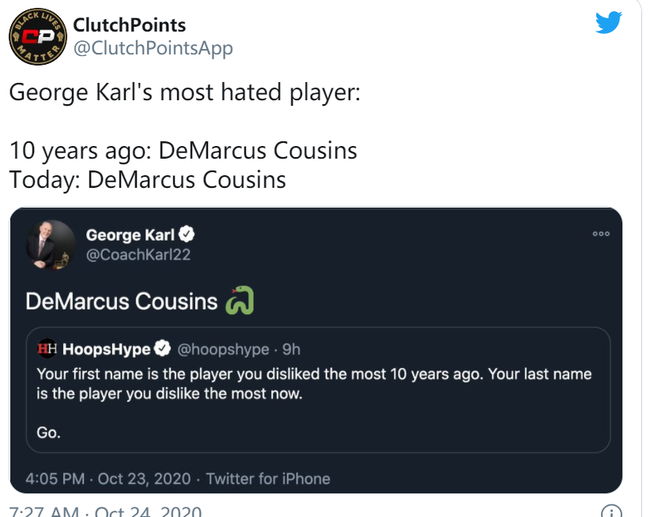
Task: Open the quoted HoopsHype tweet text
Action: pyautogui.click(x=313, y=384)
